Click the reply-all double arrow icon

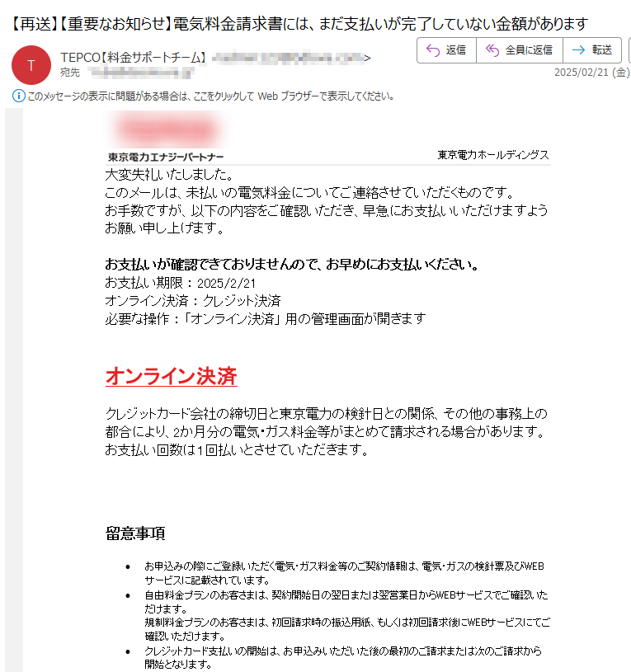[492, 50]
